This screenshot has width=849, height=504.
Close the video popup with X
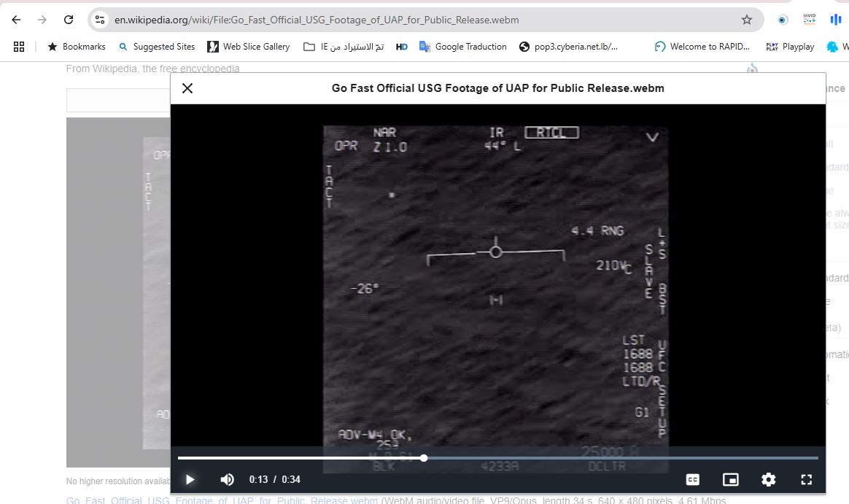[x=187, y=88]
